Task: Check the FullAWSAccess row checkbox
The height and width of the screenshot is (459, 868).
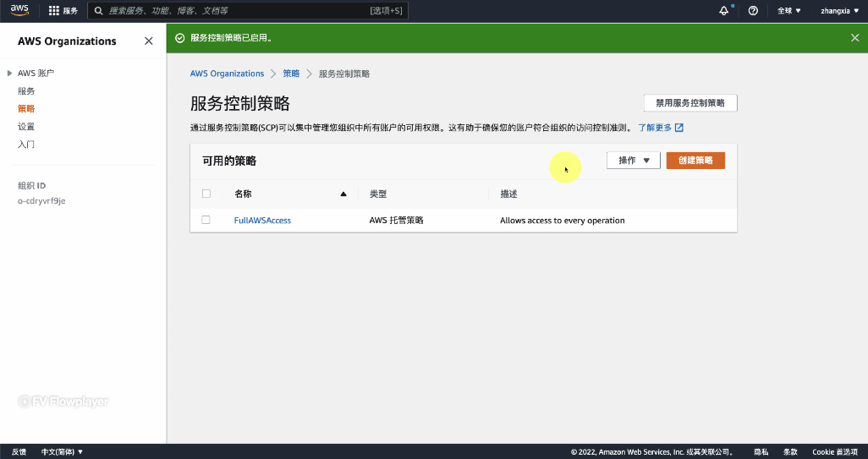Action: (206, 220)
